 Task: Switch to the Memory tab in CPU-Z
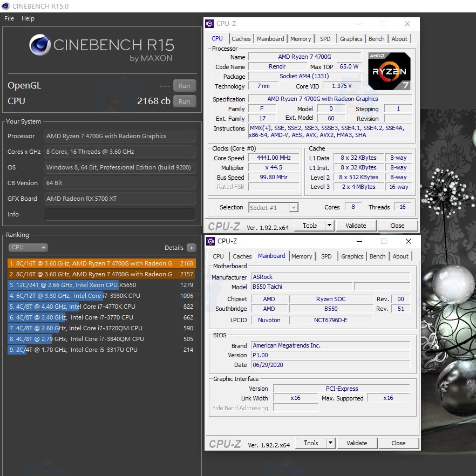[x=301, y=38]
